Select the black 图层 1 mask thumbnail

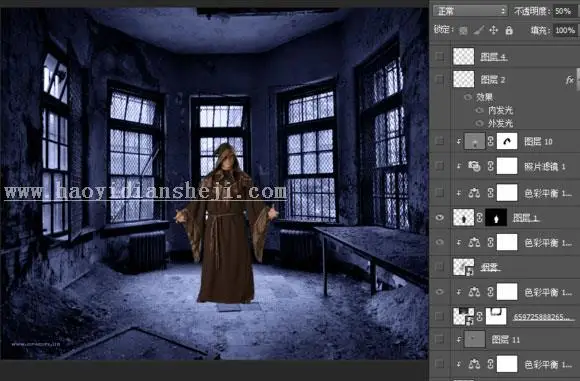tap(496, 218)
